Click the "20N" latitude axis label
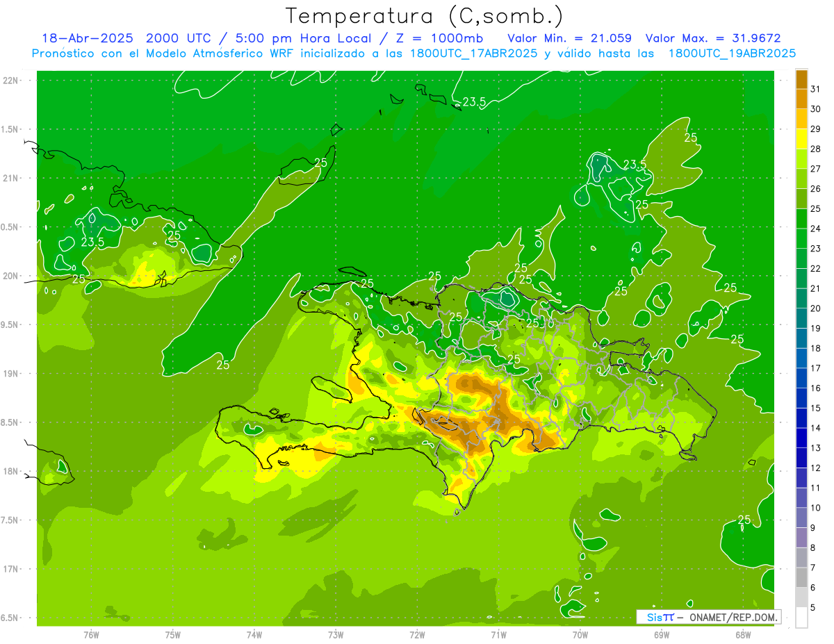 point(9,276)
